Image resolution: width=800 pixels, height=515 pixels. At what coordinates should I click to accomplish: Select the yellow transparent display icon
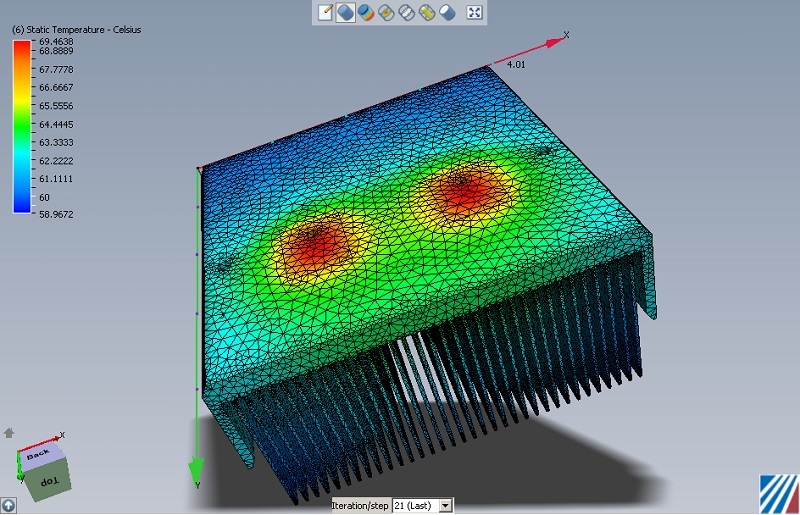[427, 12]
